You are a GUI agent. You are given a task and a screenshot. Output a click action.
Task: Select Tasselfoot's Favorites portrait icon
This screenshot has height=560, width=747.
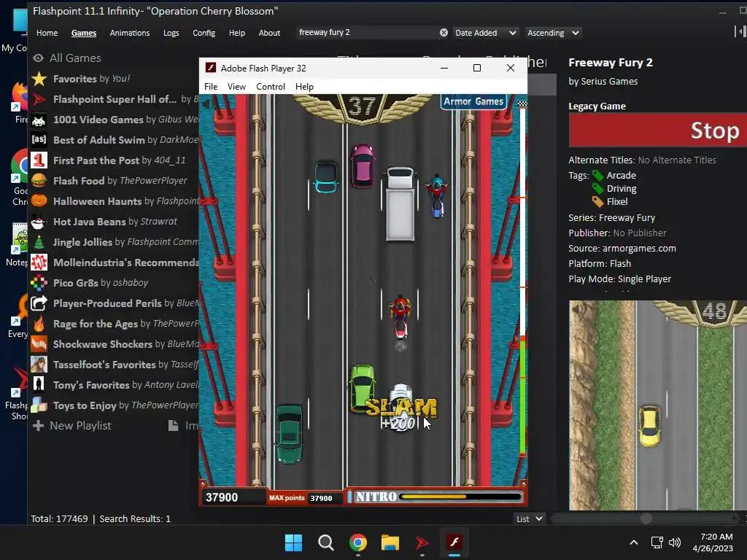(x=39, y=365)
